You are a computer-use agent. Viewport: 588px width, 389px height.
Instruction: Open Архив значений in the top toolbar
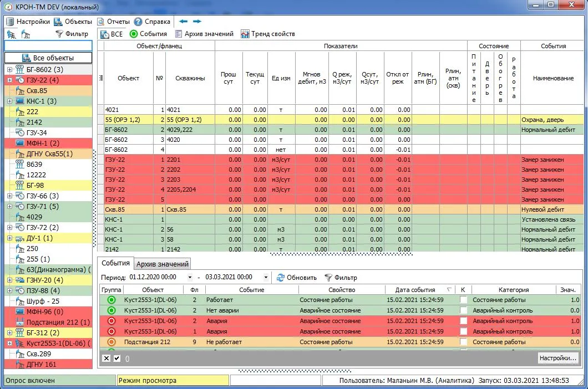[x=204, y=34]
